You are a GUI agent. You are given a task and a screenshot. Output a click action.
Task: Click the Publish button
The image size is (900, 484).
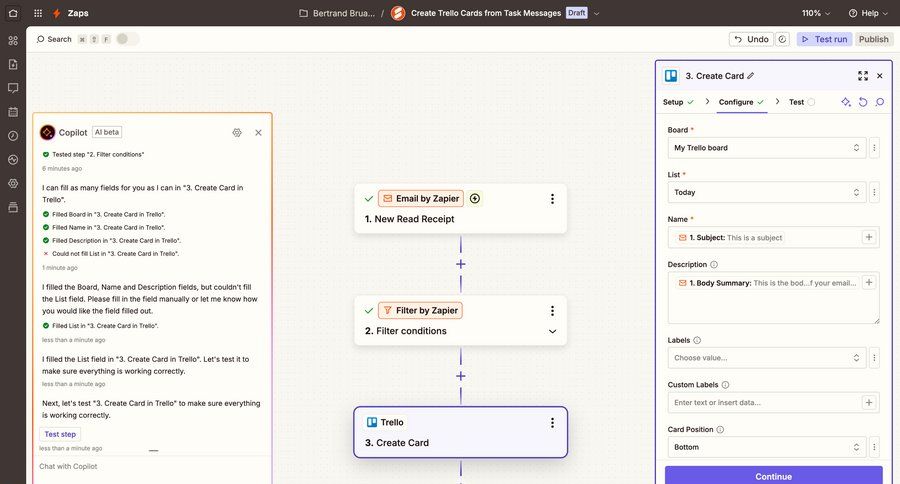(x=874, y=39)
